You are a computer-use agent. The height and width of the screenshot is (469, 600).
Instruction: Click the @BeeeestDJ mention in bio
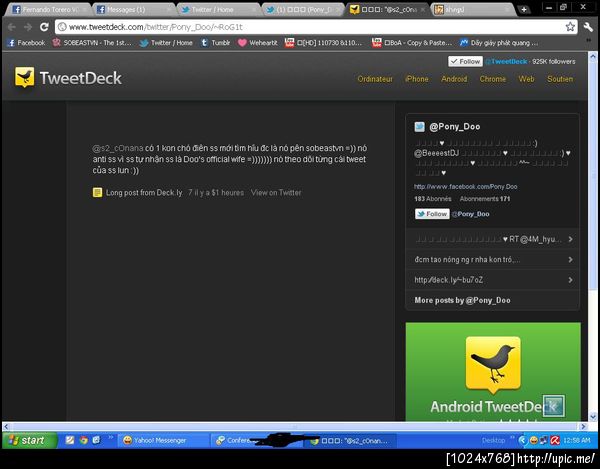436,153
